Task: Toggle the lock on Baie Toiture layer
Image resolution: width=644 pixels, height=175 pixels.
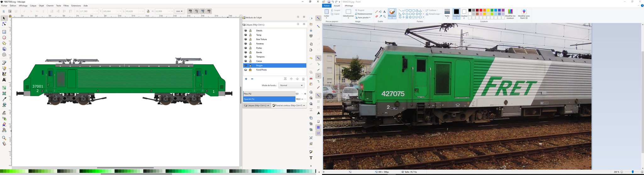Action: [x=250, y=39]
